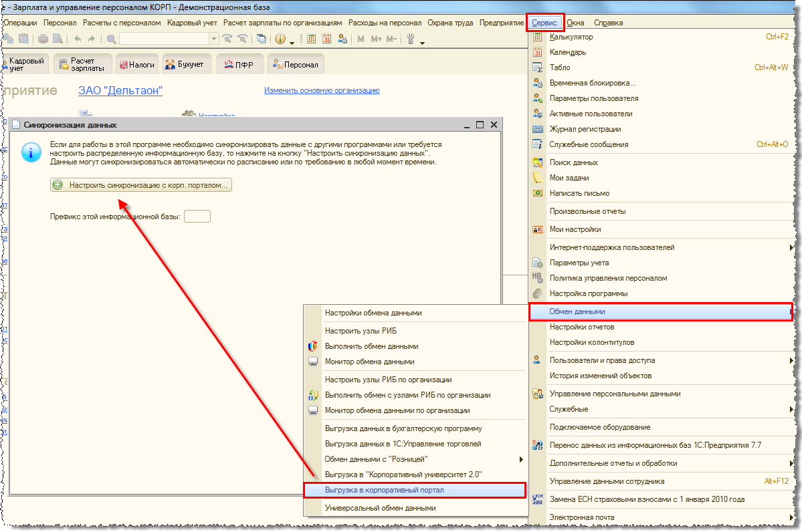802x532 pixels.
Task: Open the Сервис menu
Action: 544,23
